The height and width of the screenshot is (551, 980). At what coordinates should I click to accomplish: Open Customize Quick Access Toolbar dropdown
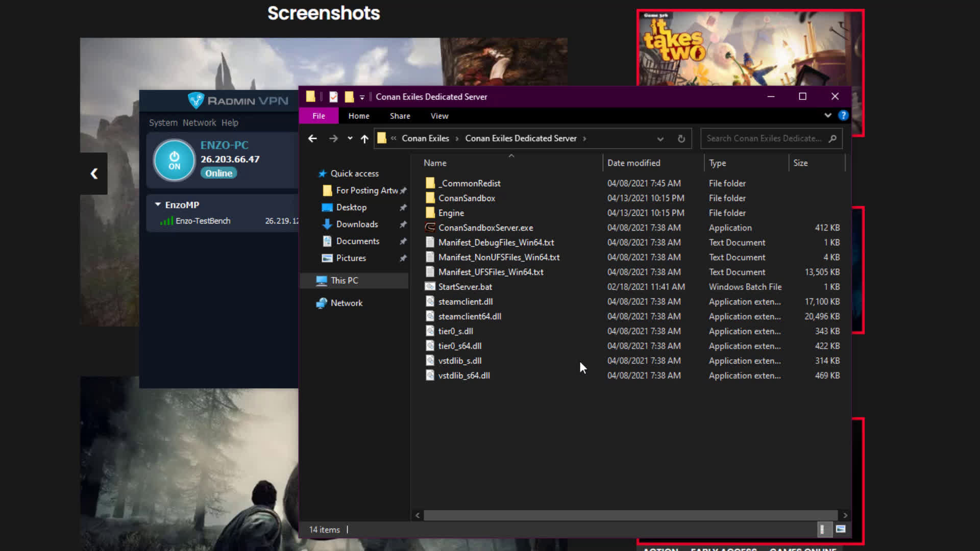coord(362,97)
